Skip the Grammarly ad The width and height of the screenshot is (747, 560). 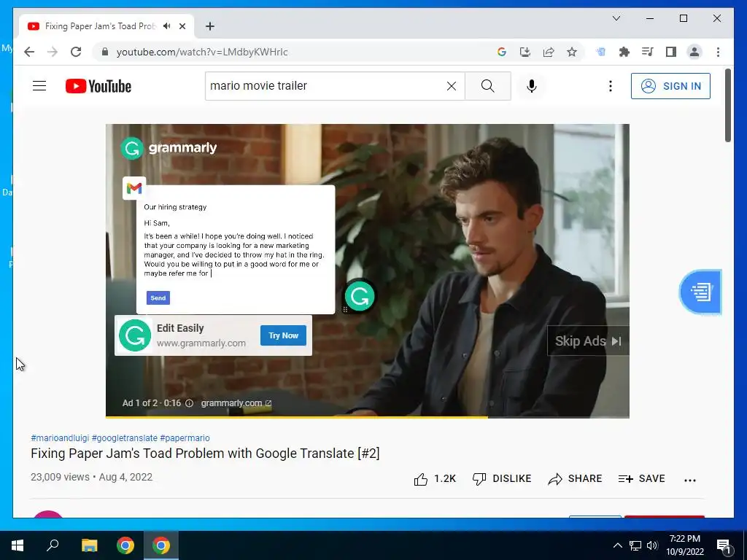(x=588, y=341)
